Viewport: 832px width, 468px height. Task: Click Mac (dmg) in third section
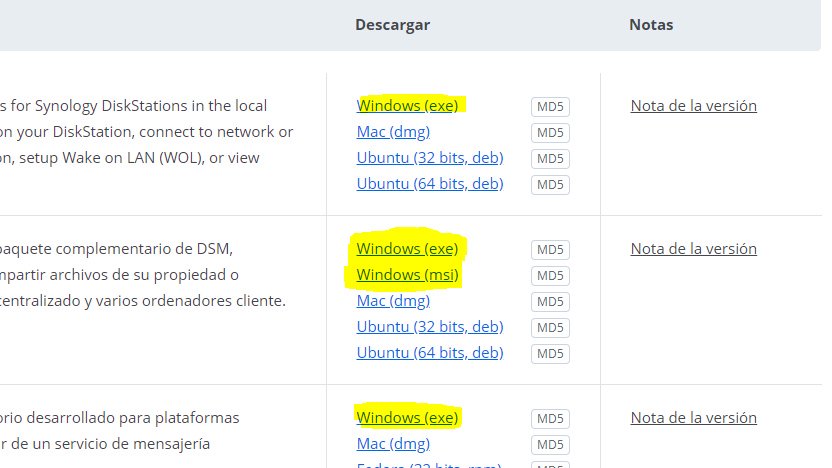(393, 444)
